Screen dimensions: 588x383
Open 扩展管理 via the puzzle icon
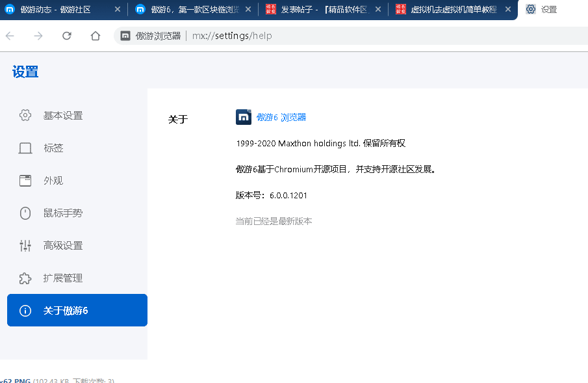[25, 278]
